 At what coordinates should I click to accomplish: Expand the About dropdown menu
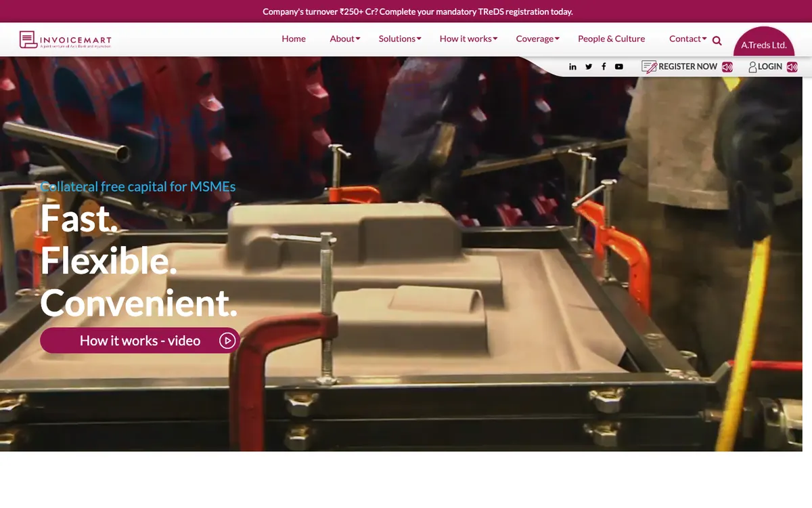tap(345, 39)
